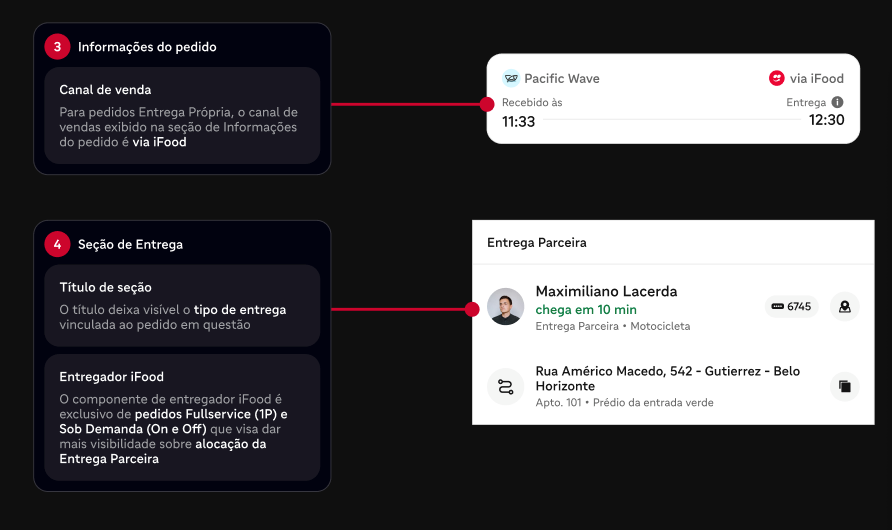Screen dimensions: 892x530
Task: Click the 6745 code badge
Action: click(x=791, y=307)
